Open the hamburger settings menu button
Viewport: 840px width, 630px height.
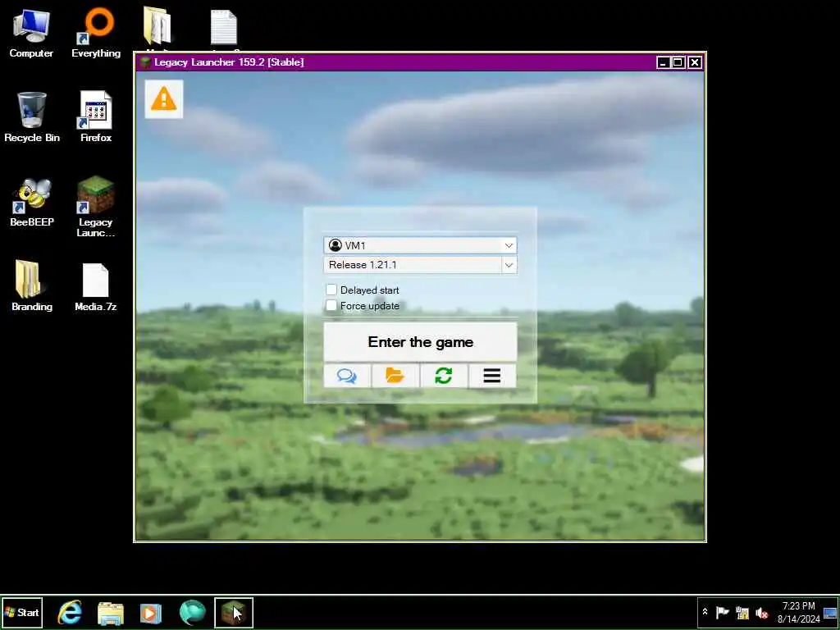[492, 376]
